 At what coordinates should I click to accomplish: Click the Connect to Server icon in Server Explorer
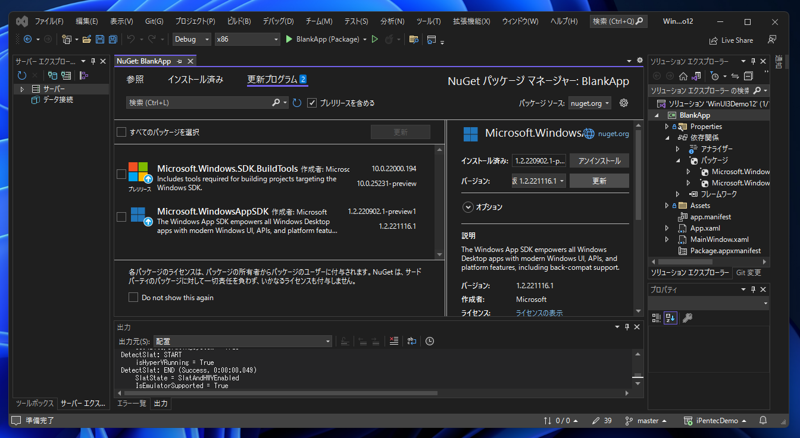coord(66,76)
